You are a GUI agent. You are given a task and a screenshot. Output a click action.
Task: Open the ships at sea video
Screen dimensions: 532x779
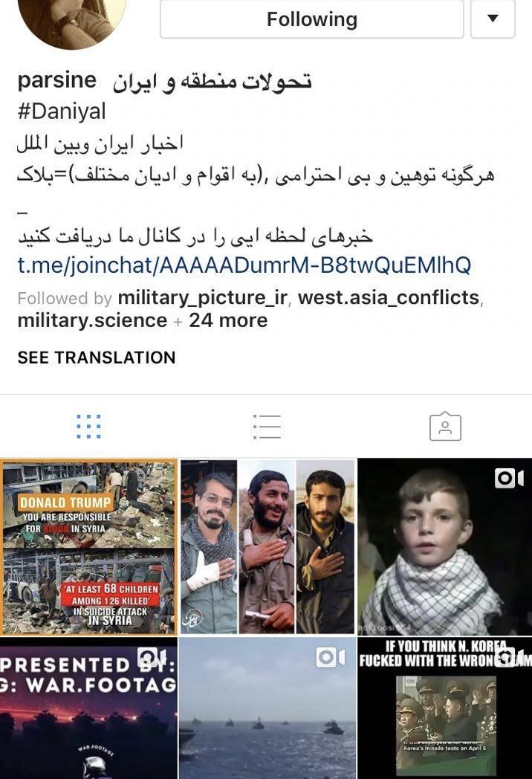coord(267,708)
